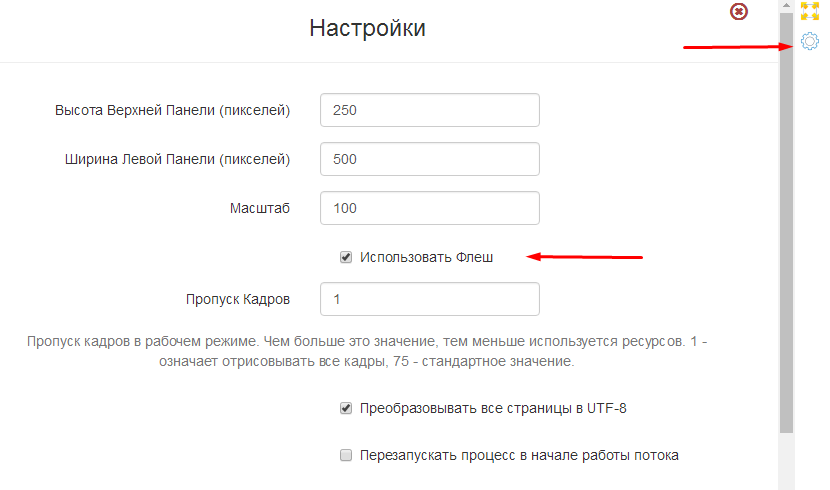Click the vertical scrollbar thumb
Viewport: 830px width, 490px height.
point(787,220)
